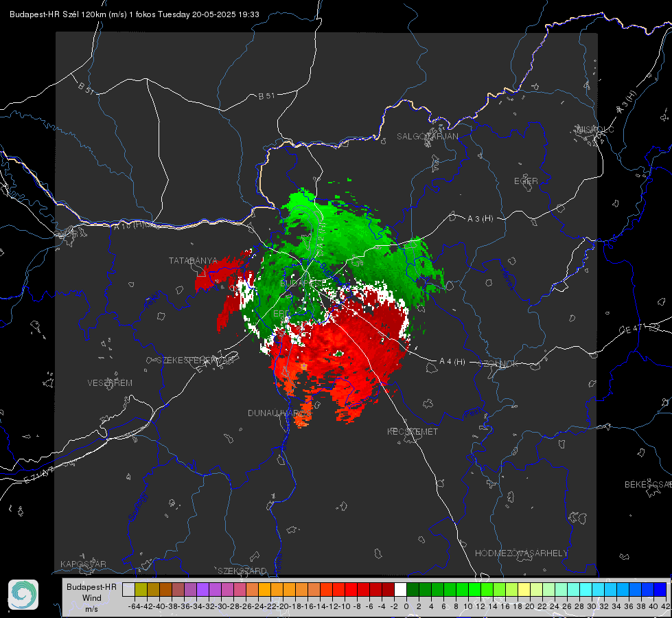Viewport: 672px width, 618px height.
Task: Click the blue 'Pest' county label
Action: [x=473, y=413]
